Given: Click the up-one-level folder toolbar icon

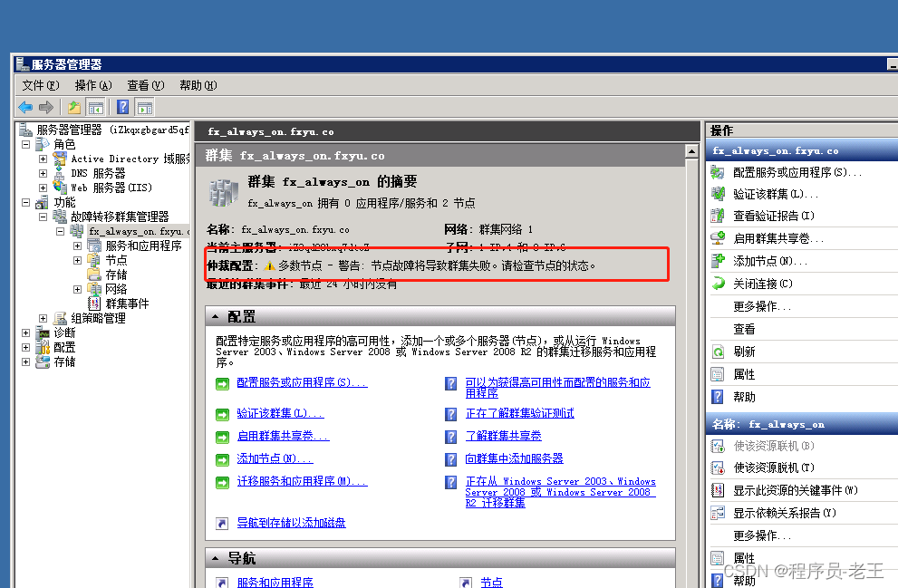Looking at the screenshot, I should pyautogui.click(x=74, y=108).
